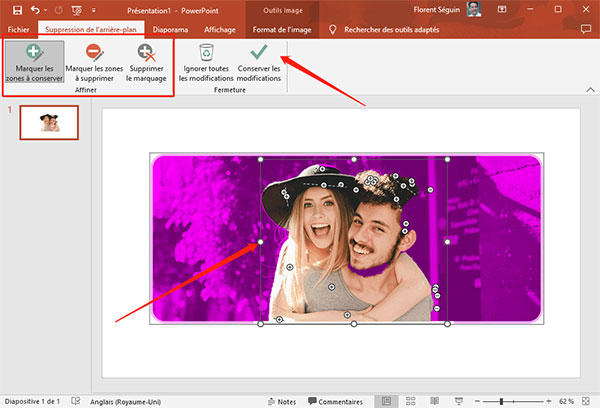This screenshot has width=600, height=408.
Task: Select slide 1 thumbnail
Action: point(47,122)
